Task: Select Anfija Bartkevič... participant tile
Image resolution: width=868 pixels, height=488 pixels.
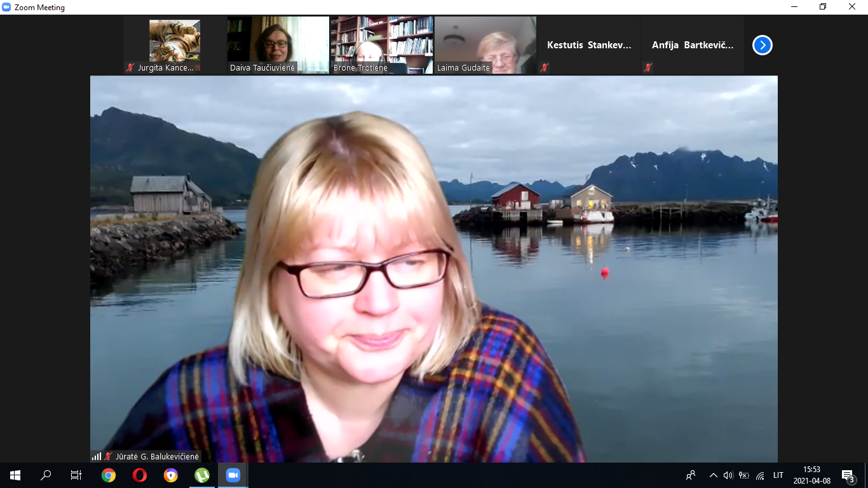Action: pos(693,45)
